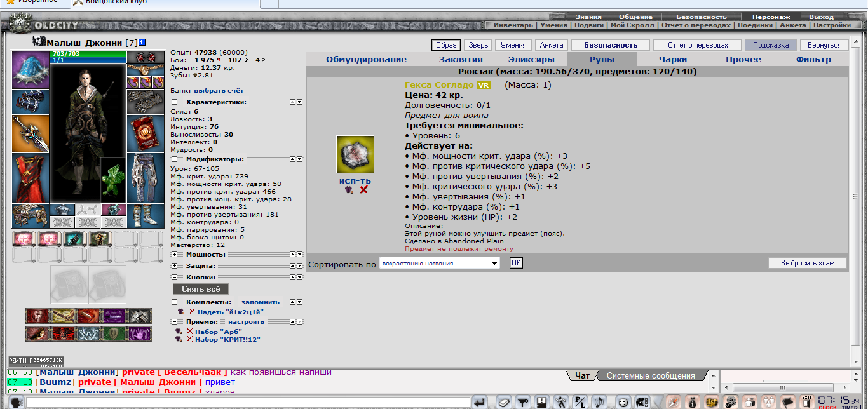Click the запомнить link in Комплекты
Image resolution: width=868 pixels, height=409 pixels.
260,302
